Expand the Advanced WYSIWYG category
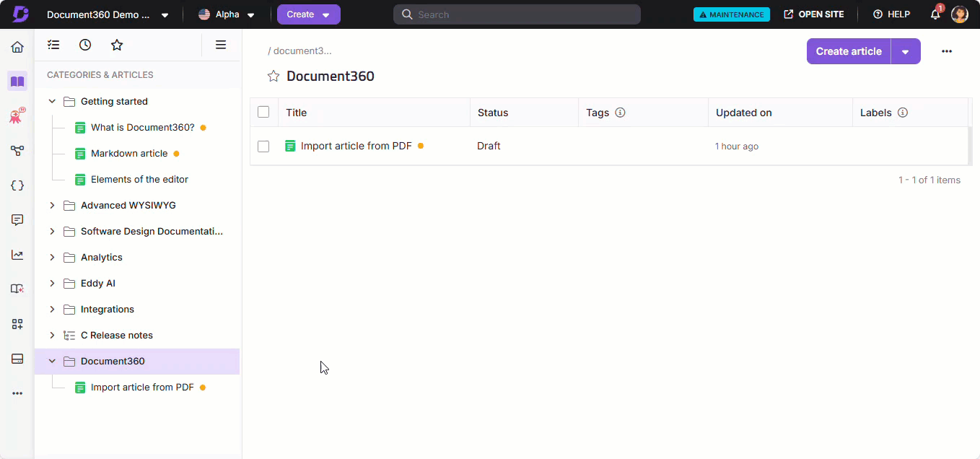The width and height of the screenshot is (980, 459). [52, 206]
